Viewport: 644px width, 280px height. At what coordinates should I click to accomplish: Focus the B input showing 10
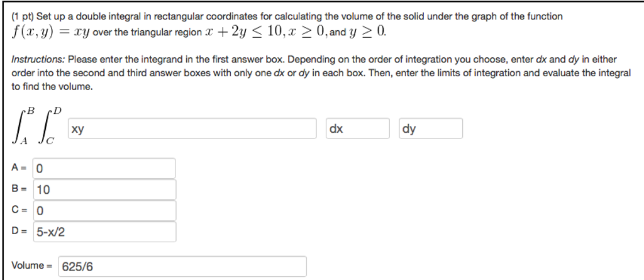click(x=104, y=189)
